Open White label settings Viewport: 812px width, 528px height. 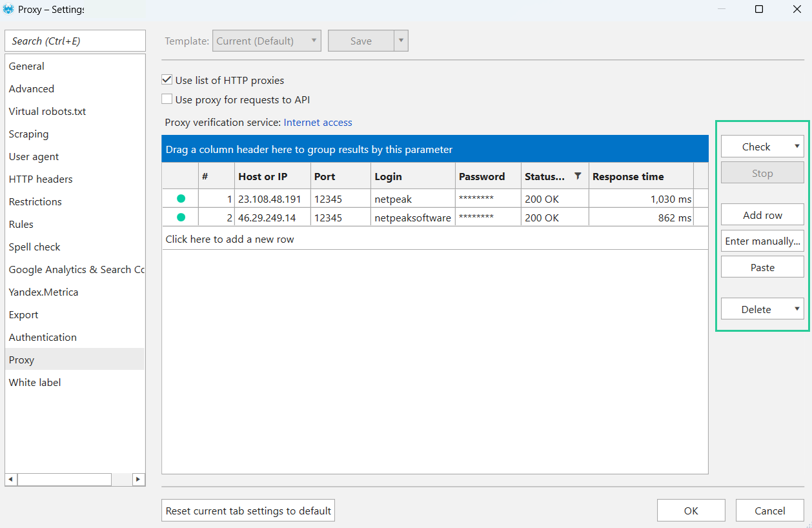[x=74, y=383]
